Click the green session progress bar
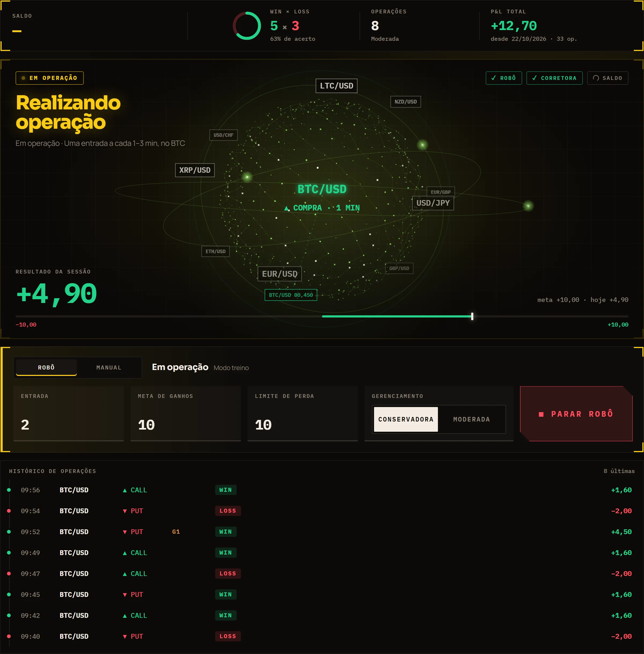Image resolution: width=644 pixels, height=654 pixels. pyautogui.click(x=397, y=316)
